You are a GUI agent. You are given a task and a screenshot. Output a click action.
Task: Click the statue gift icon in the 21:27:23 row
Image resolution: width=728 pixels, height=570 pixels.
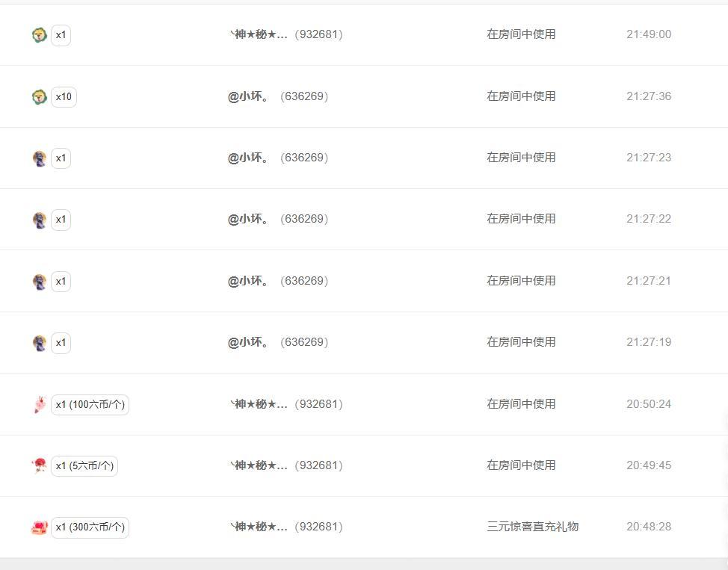(x=40, y=158)
